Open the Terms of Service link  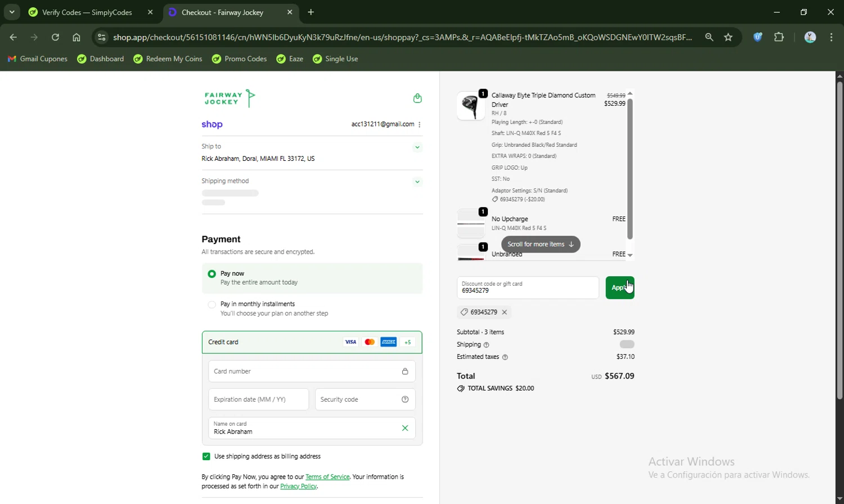(x=327, y=477)
